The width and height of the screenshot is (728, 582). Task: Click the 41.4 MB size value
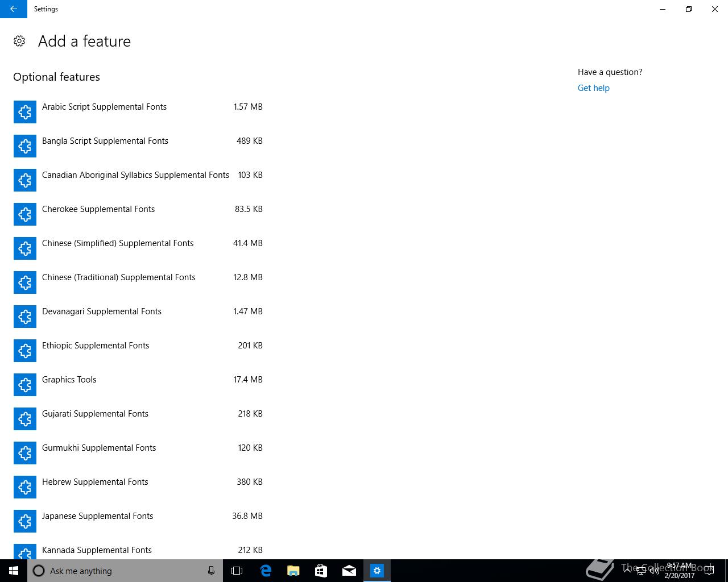pyautogui.click(x=248, y=243)
